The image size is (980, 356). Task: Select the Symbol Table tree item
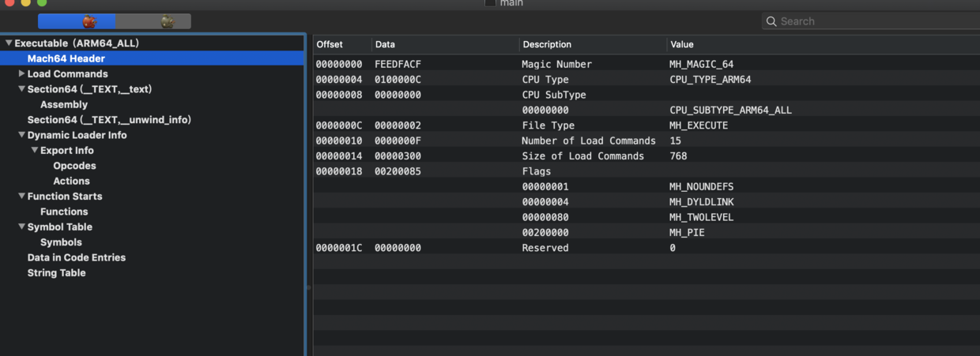point(60,227)
